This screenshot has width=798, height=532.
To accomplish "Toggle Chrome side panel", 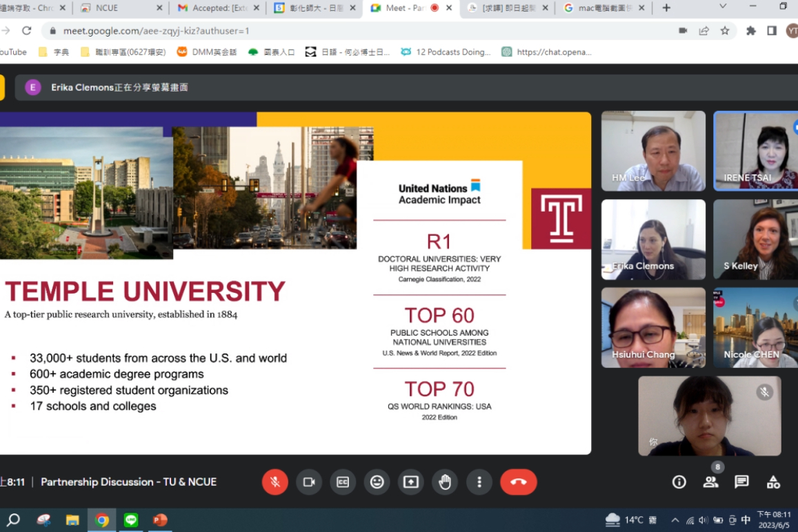I will [x=772, y=31].
